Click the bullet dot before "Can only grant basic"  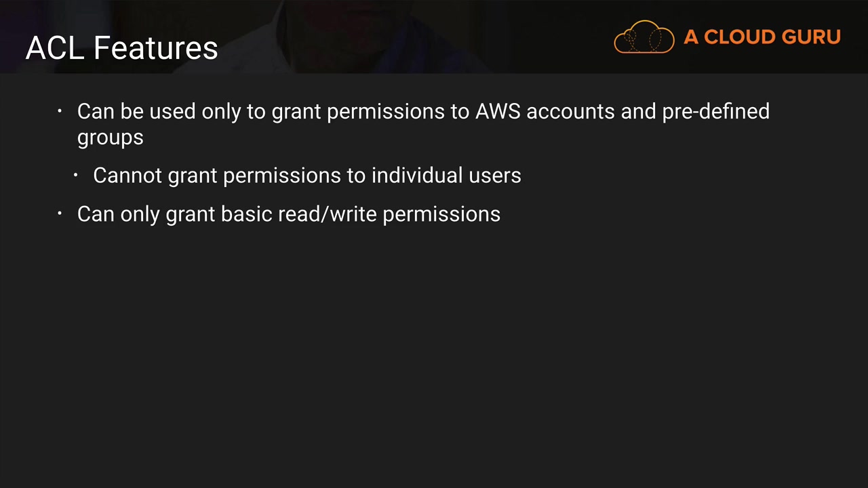click(x=60, y=213)
